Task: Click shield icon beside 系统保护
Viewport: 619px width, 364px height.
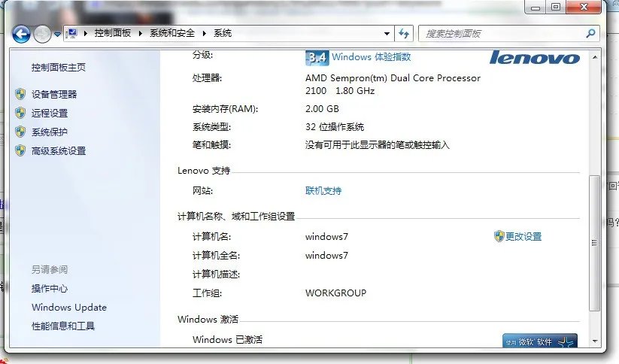Action: pyautogui.click(x=20, y=132)
